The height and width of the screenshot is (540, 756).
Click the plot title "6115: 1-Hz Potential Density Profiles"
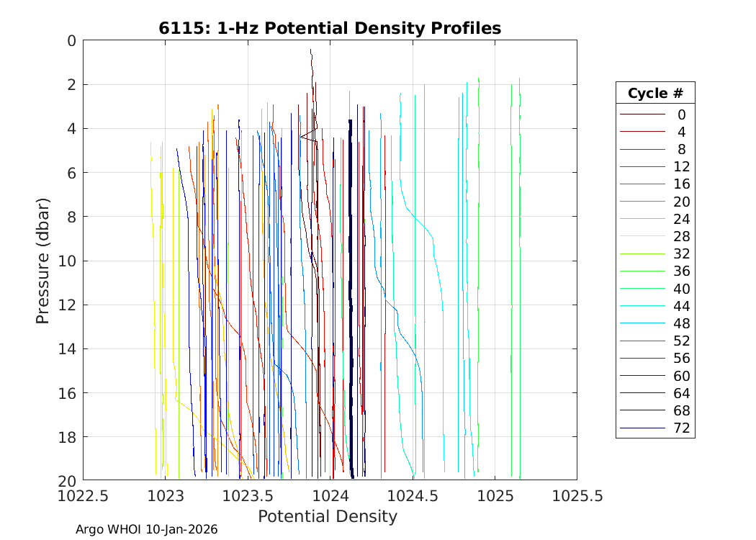[330, 28]
